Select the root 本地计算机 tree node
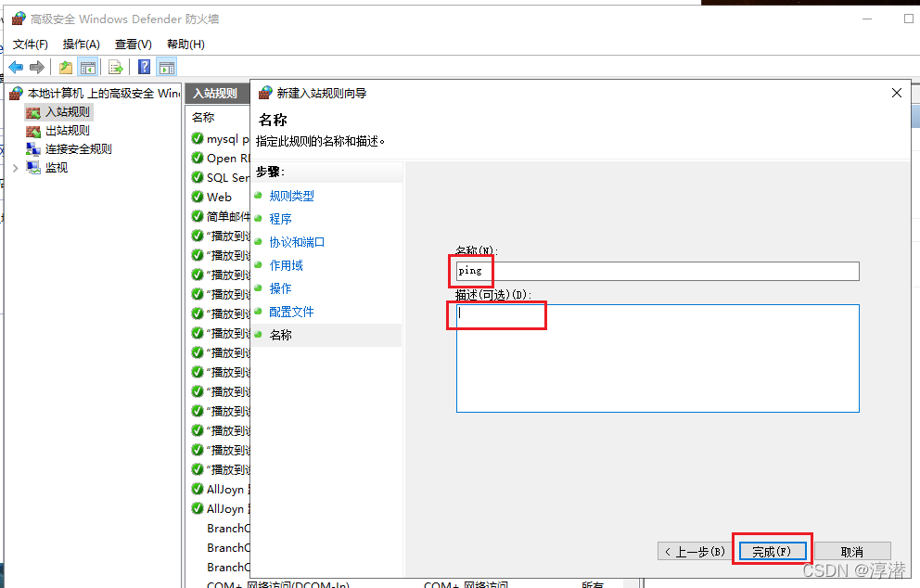The height and width of the screenshot is (588, 920). pyautogui.click(x=103, y=94)
